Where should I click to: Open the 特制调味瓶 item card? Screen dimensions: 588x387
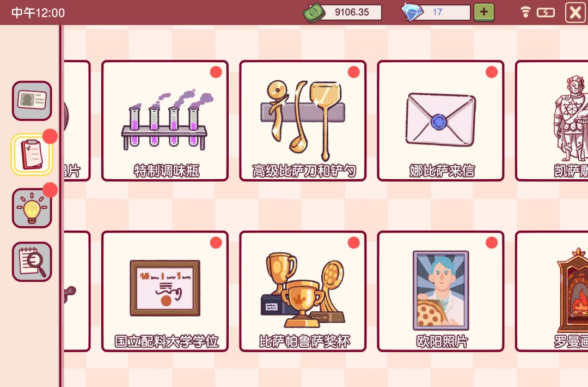coord(165,121)
